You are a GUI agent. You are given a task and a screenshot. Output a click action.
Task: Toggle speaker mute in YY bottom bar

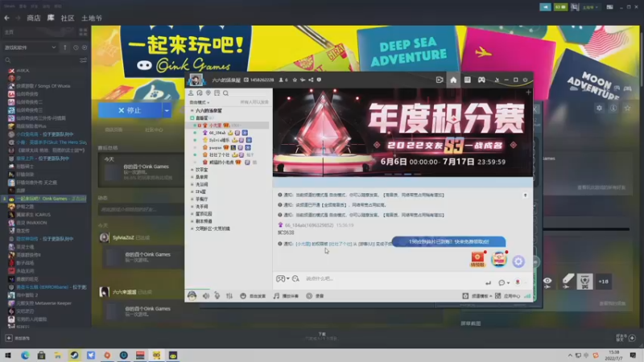click(206, 296)
